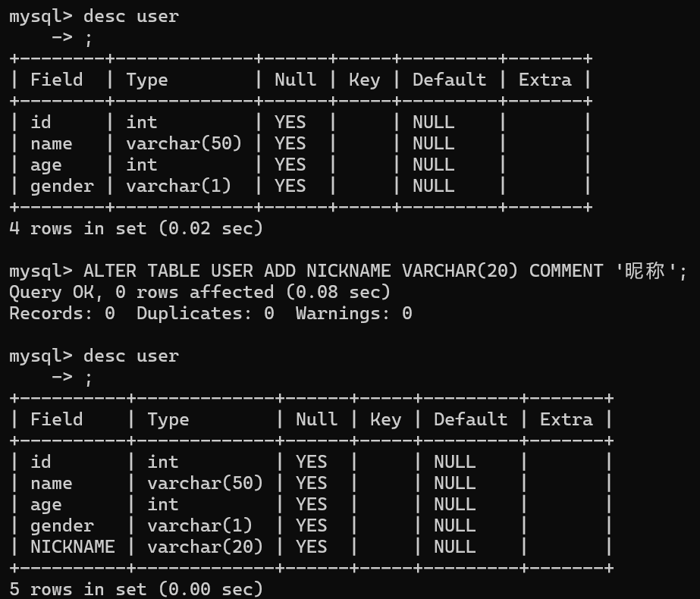Click varchar(1) in the first table
Screen dimensions: 700x599
point(178,186)
